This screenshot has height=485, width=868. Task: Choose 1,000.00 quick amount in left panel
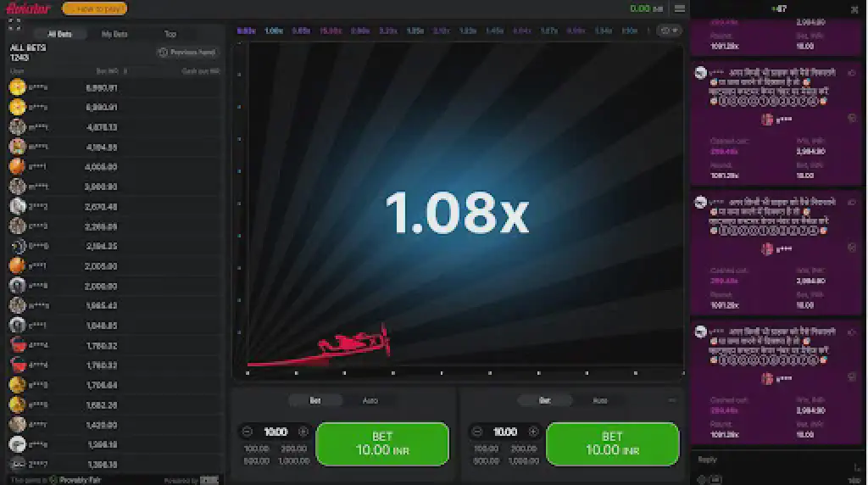click(294, 460)
